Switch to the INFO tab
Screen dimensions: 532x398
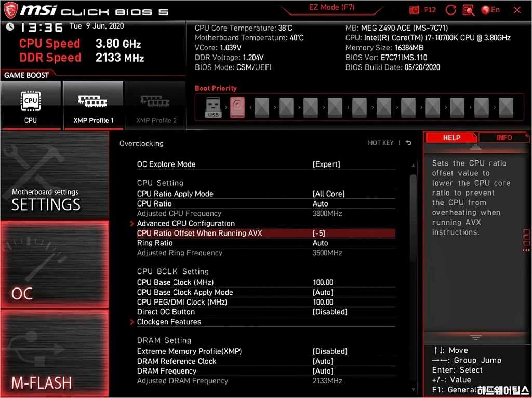tap(504, 138)
